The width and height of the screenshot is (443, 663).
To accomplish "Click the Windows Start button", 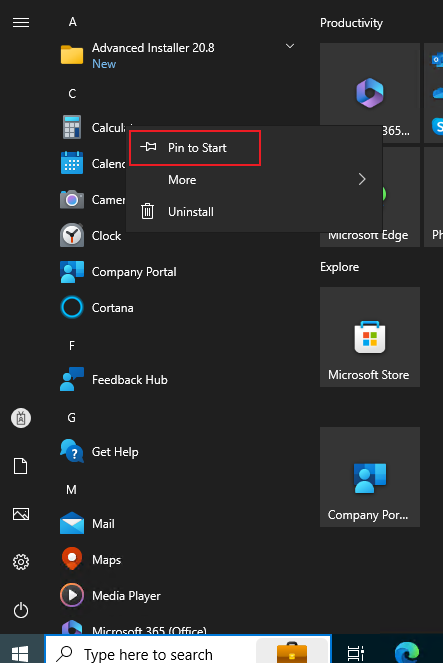I will pyautogui.click(x=20, y=654).
